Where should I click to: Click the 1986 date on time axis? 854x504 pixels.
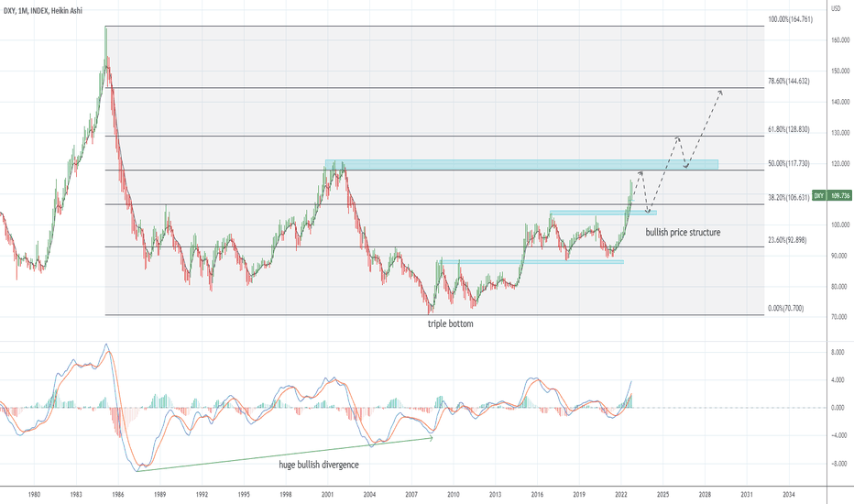pos(117,495)
